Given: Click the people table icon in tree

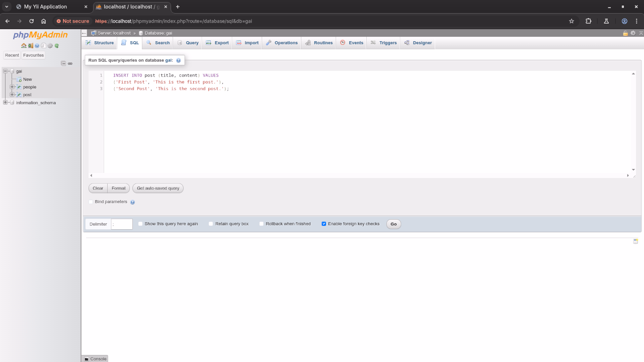Looking at the screenshot, I should (19, 87).
